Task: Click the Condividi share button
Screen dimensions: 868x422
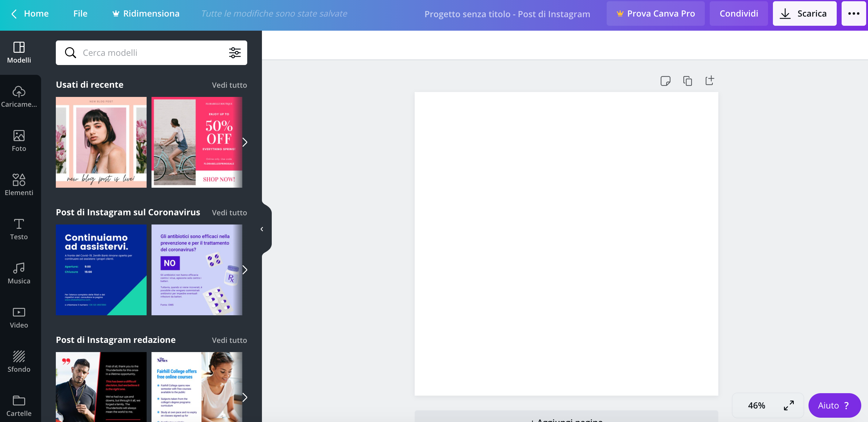Action: 739,13
